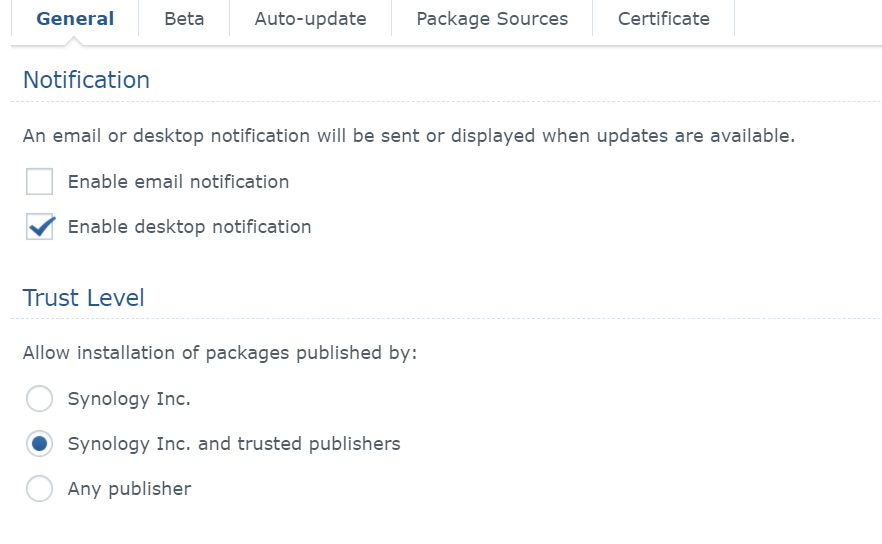This screenshot has width=882, height=544.
Task: Pick the 'Any publisher' radio button
Action: [39, 489]
